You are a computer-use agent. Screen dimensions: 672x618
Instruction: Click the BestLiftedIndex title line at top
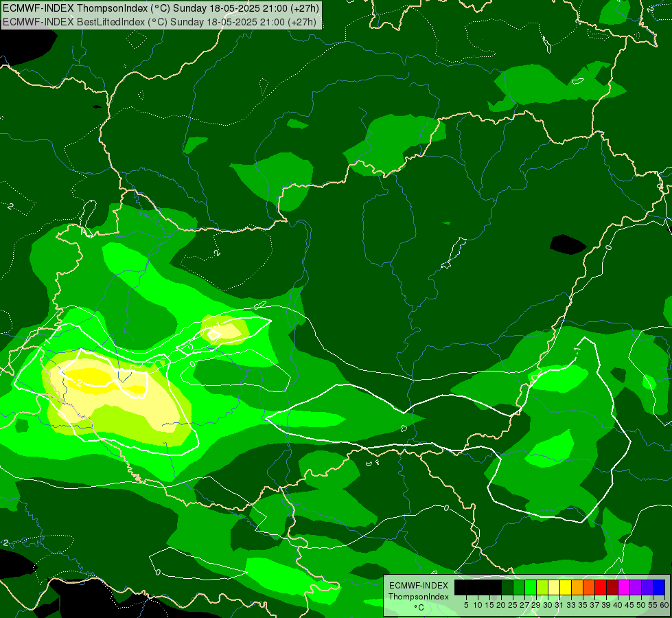(x=159, y=22)
